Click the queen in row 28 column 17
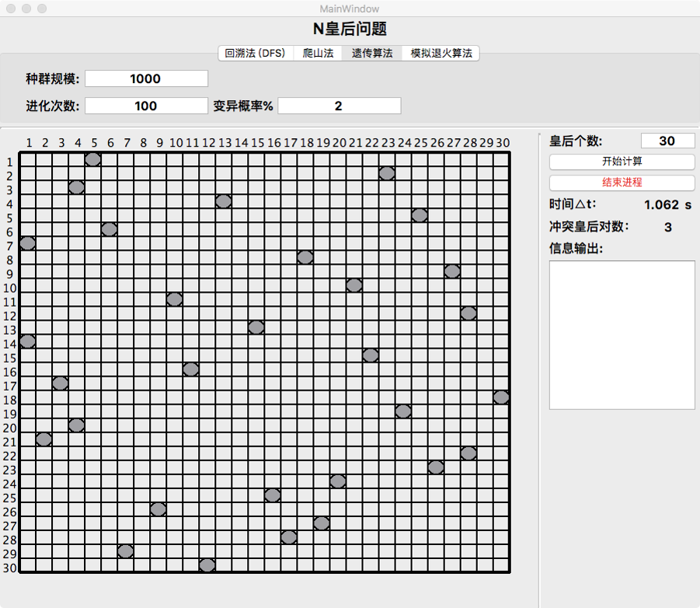 pos(289,537)
